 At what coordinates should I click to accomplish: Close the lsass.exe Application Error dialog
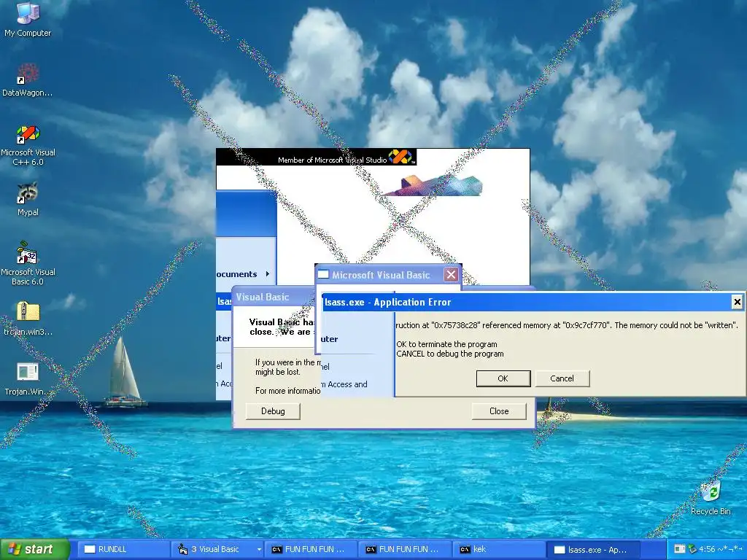pos(737,302)
